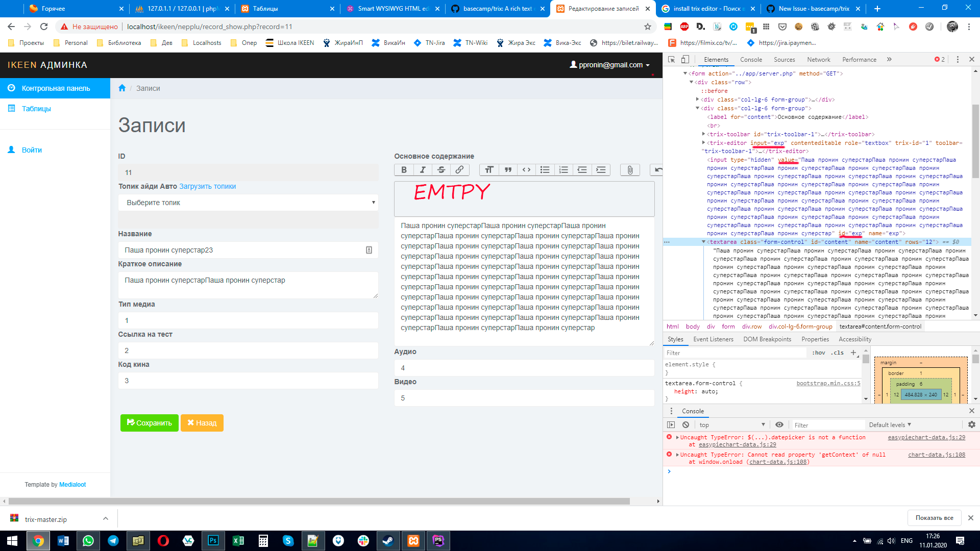Toggle bold formatting in the Trix editor
The height and width of the screenshot is (551, 980).
pos(403,170)
